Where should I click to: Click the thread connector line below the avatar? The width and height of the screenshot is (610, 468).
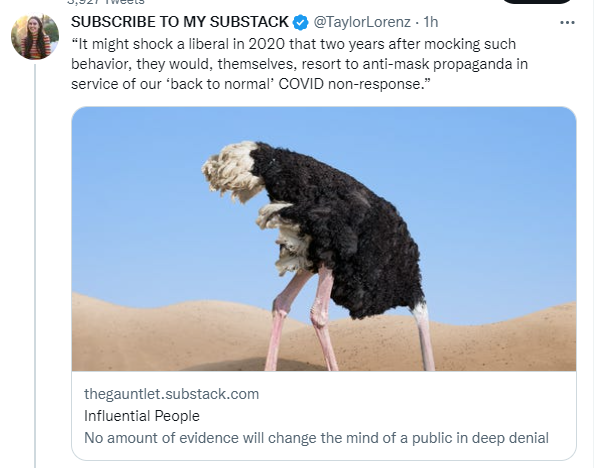35,266
